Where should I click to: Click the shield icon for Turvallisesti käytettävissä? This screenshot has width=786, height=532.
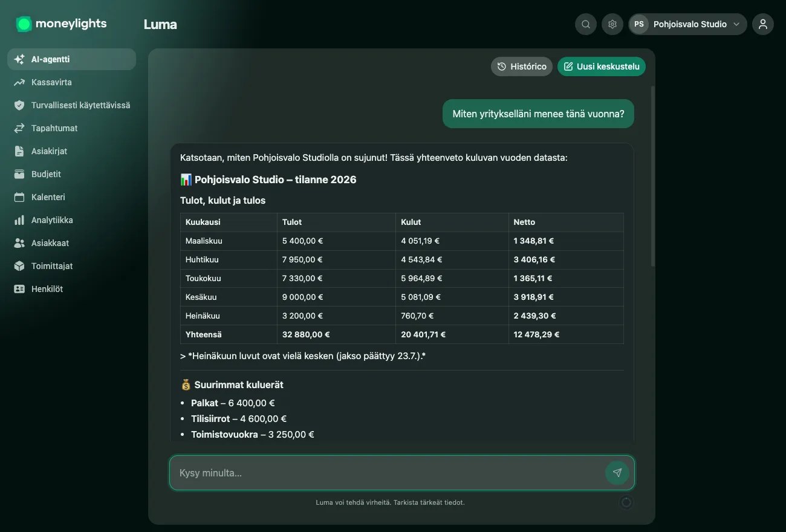point(19,105)
